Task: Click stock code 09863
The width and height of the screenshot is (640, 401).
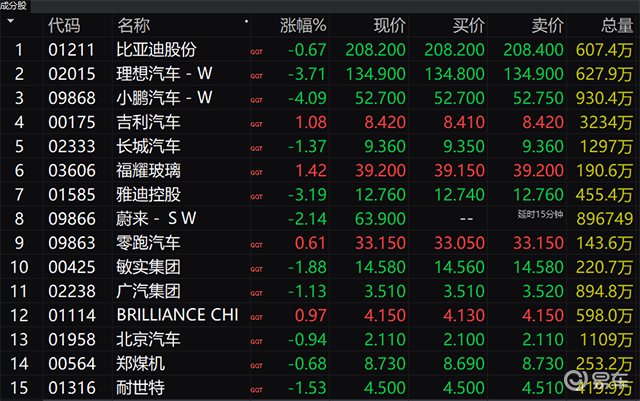Action: tap(72, 243)
